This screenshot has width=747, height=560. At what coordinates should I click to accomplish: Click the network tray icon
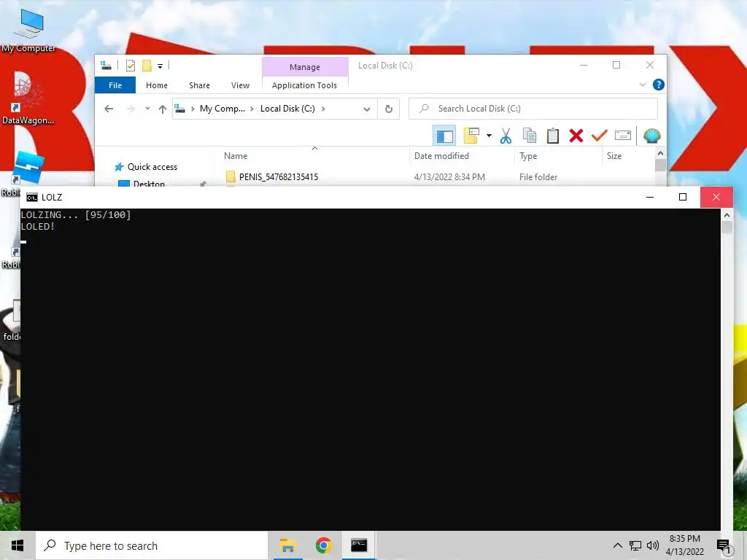click(x=635, y=545)
